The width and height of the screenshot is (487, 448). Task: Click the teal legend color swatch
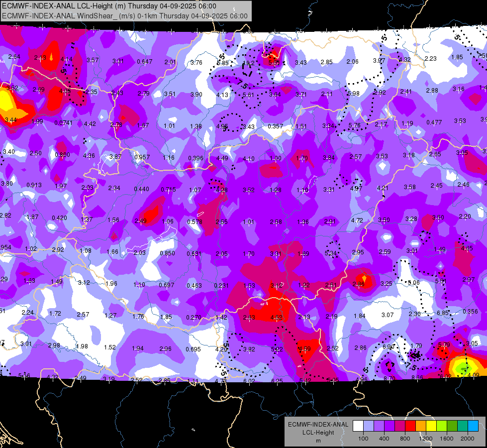[463, 426]
